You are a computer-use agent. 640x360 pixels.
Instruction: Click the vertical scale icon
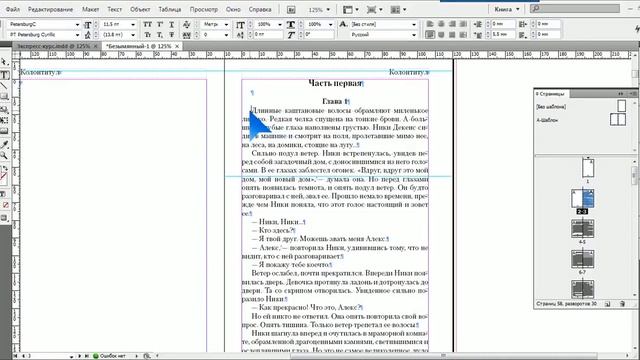point(240,24)
